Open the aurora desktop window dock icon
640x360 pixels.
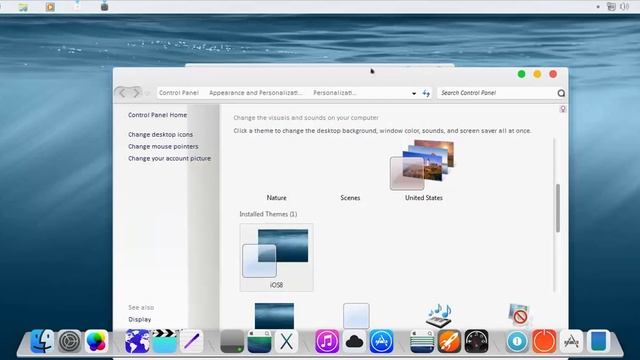click(x=259, y=341)
